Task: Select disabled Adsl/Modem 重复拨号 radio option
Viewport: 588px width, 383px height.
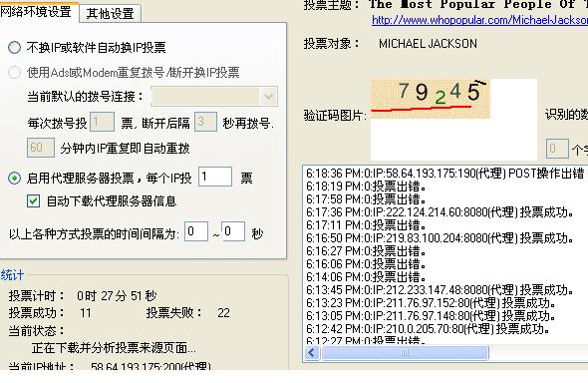Action: coord(14,73)
